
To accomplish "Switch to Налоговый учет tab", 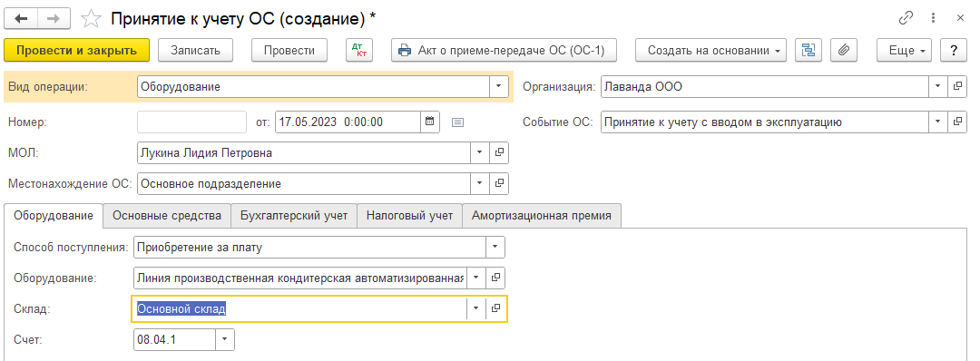I will click(x=409, y=216).
